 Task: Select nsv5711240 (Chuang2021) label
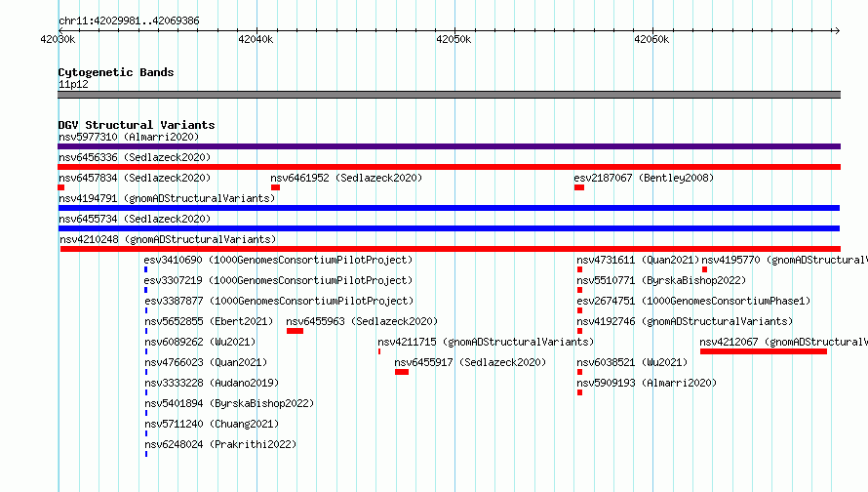pyautogui.click(x=212, y=424)
